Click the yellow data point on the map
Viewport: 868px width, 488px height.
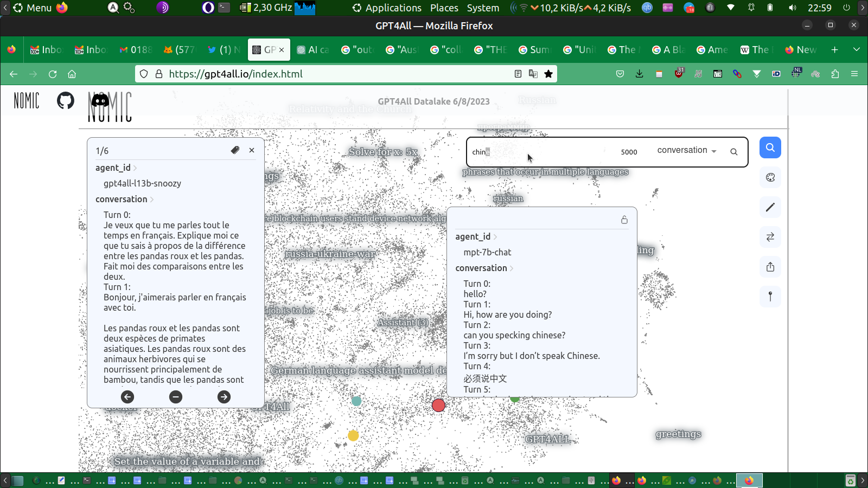(353, 435)
